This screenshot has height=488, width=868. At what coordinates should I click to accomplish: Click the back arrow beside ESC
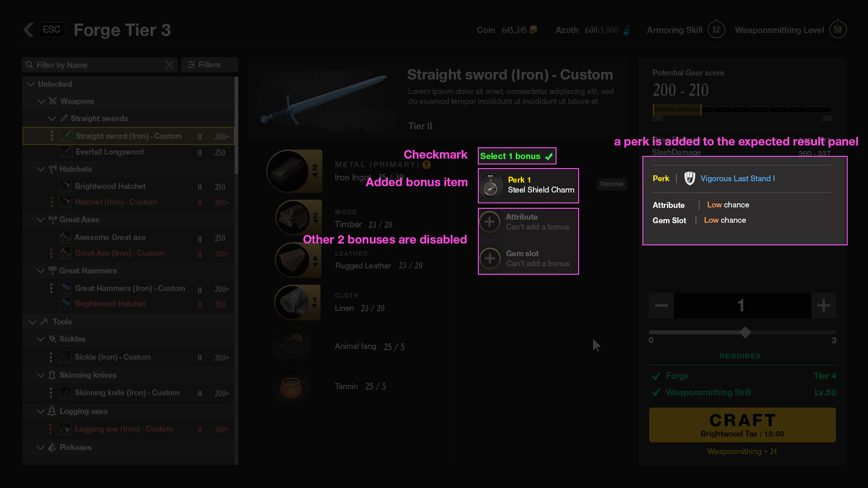(x=28, y=30)
